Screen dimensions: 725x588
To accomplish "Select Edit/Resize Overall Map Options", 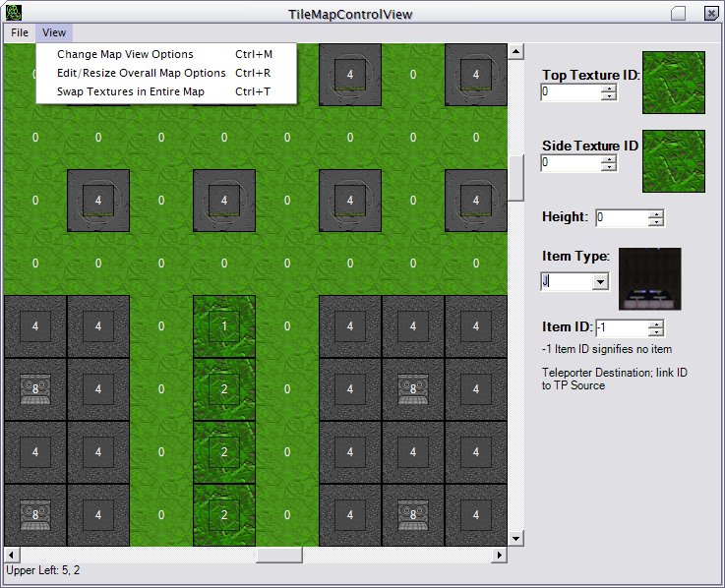I will (141, 73).
